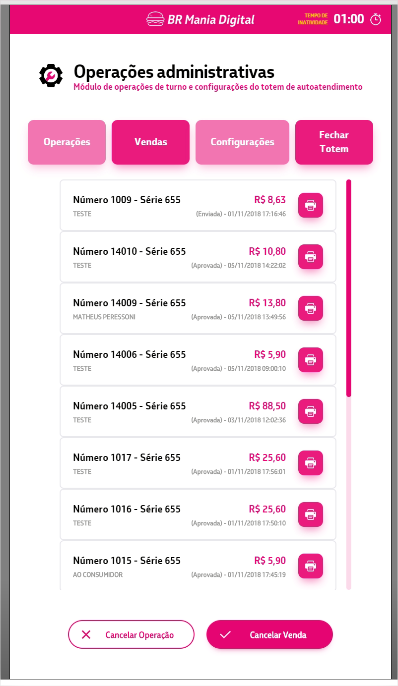Switch to the Vendas tab
The height and width of the screenshot is (686, 398).
click(x=150, y=142)
